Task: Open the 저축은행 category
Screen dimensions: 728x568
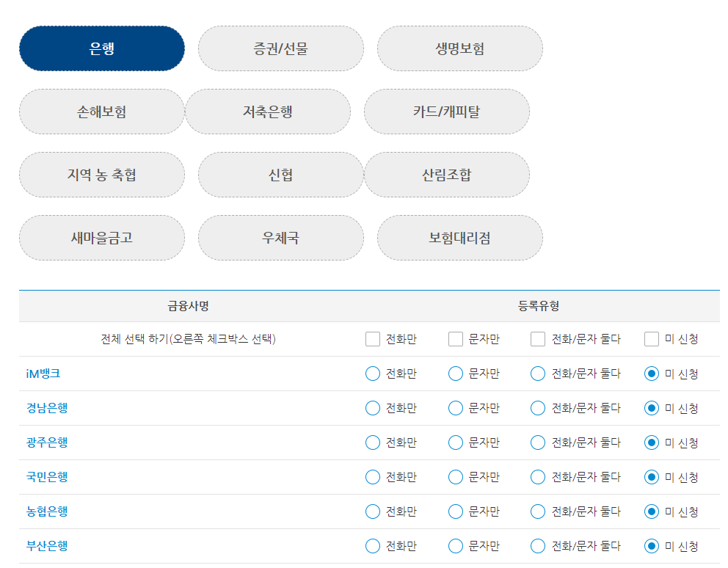Action: click(268, 111)
